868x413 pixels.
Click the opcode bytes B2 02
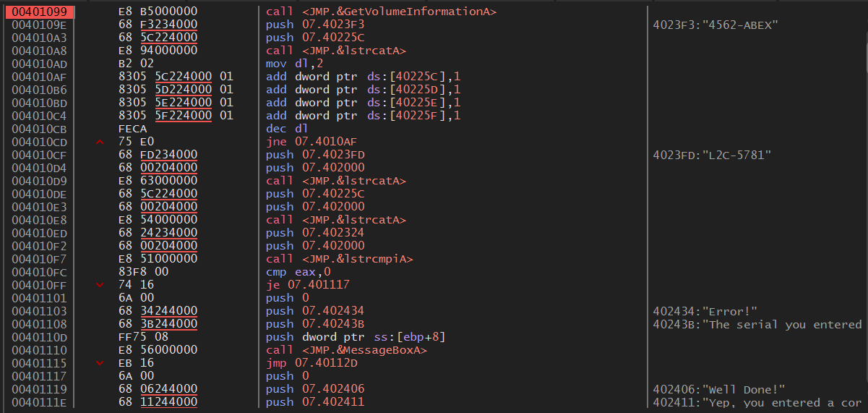(135, 64)
